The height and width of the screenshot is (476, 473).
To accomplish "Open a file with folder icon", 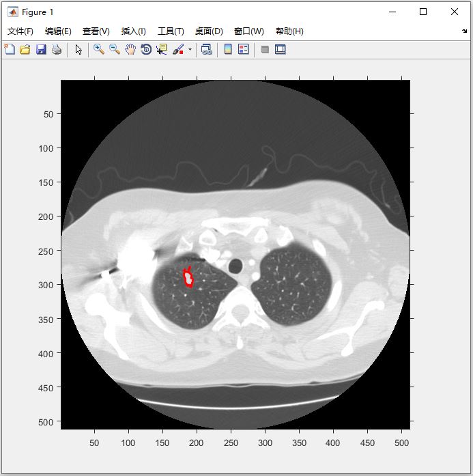I will (x=25, y=49).
